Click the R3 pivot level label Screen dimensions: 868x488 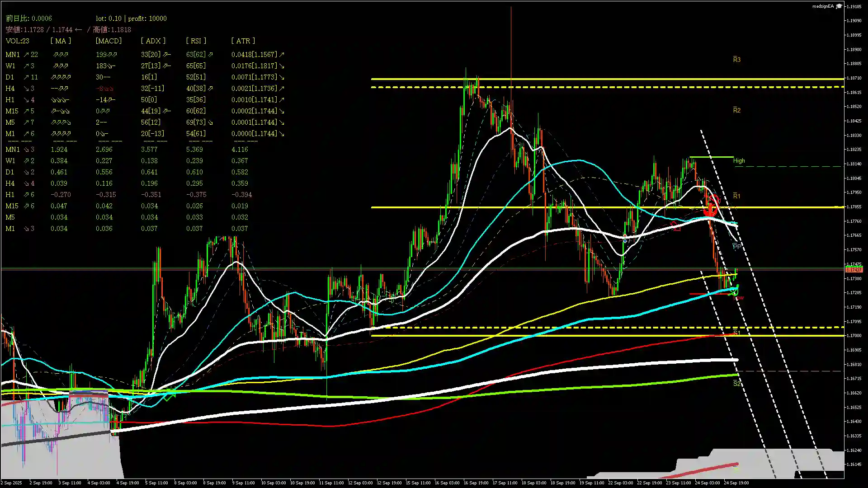(x=736, y=60)
